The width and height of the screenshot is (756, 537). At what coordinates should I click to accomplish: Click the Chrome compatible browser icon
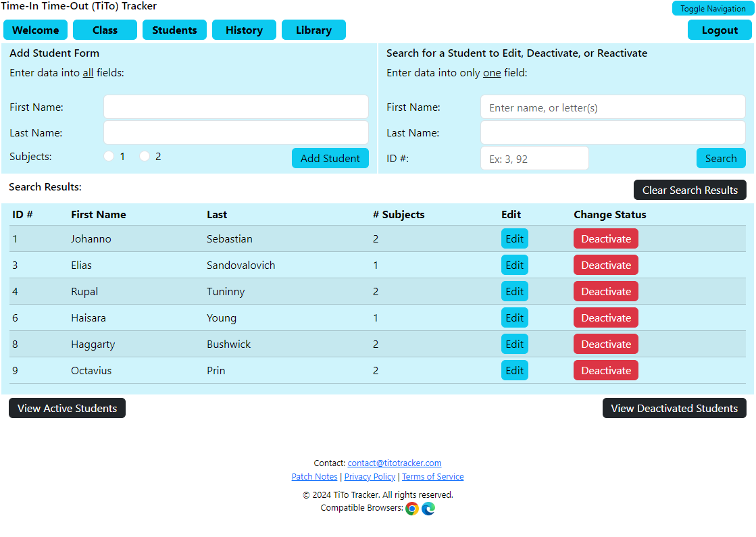tap(412, 508)
